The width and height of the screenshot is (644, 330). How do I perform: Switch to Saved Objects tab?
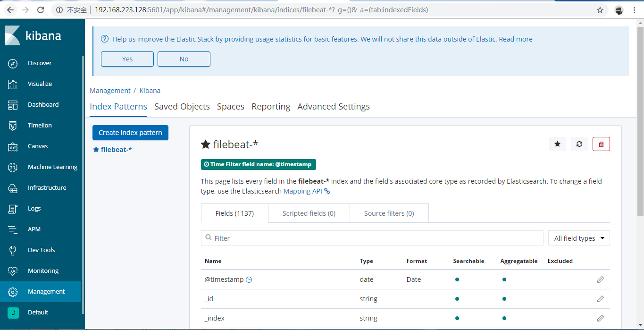pyautogui.click(x=182, y=107)
